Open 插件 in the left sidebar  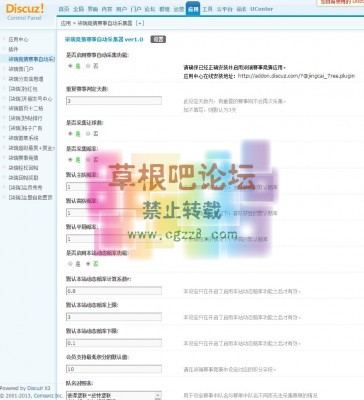point(13,49)
